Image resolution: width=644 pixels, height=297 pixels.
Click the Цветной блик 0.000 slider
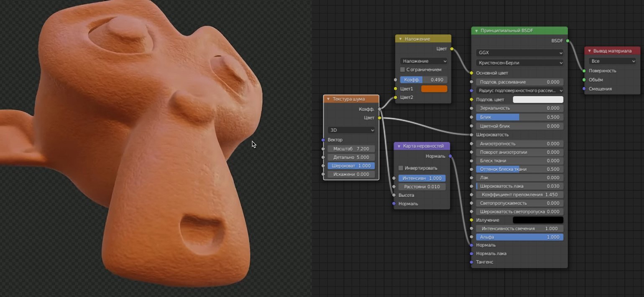point(519,126)
